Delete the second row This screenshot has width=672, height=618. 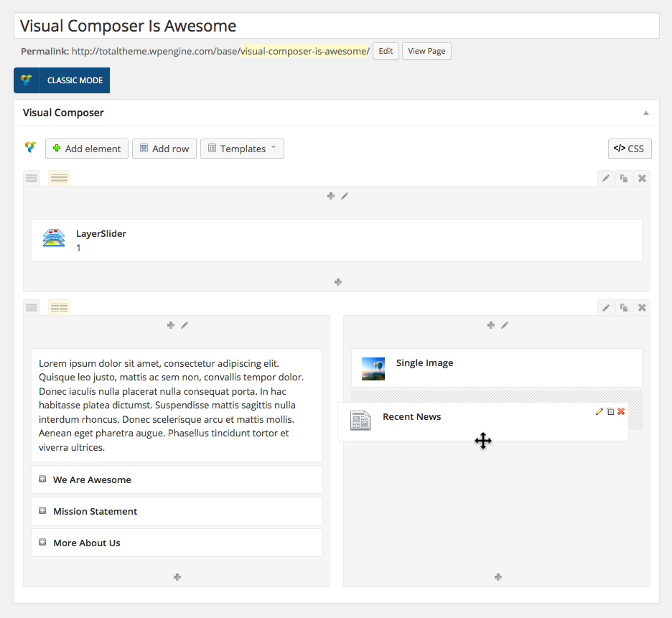click(x=642, y=308)
